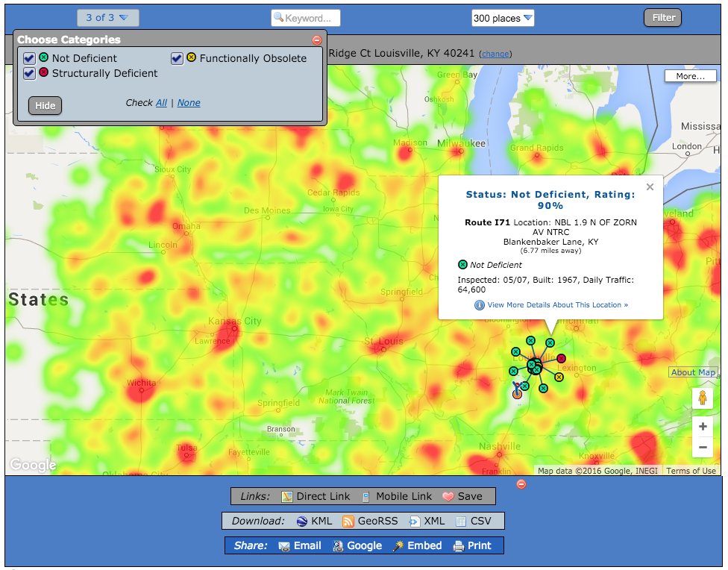Expand the 300 places dropdown
The image size is (728, 570).
[503, 18]
